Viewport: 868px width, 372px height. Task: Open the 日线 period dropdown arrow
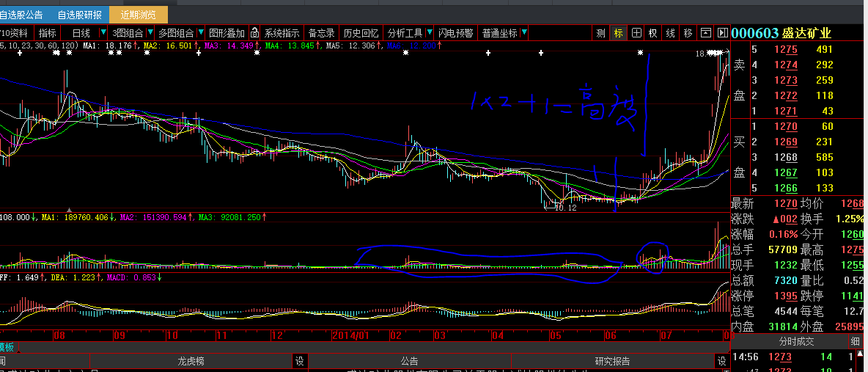tap(103, 33)
